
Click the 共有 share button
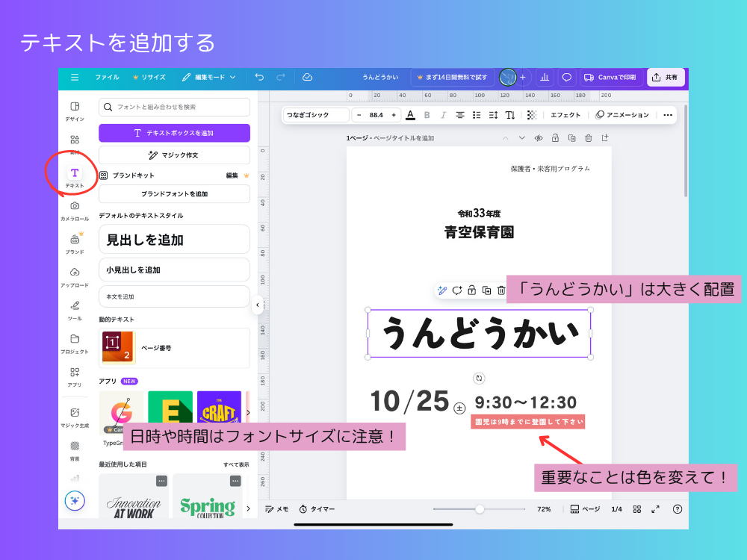click(666, 77)
